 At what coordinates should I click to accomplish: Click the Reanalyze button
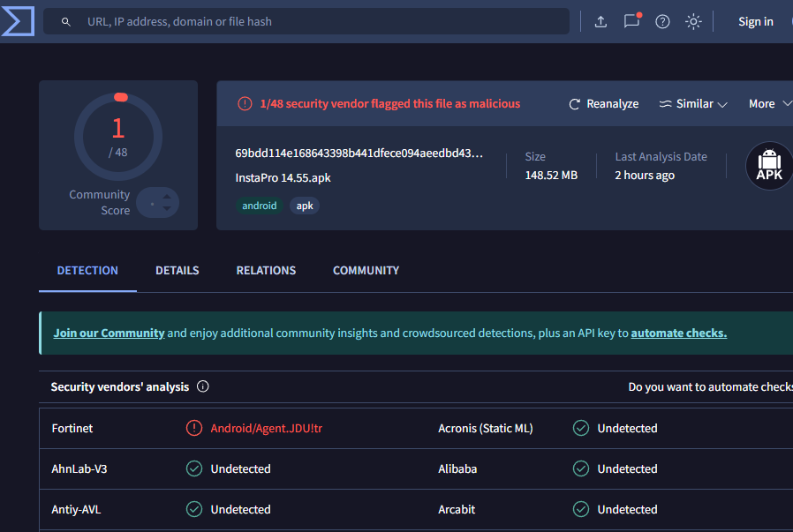click(x=603, y=104)
